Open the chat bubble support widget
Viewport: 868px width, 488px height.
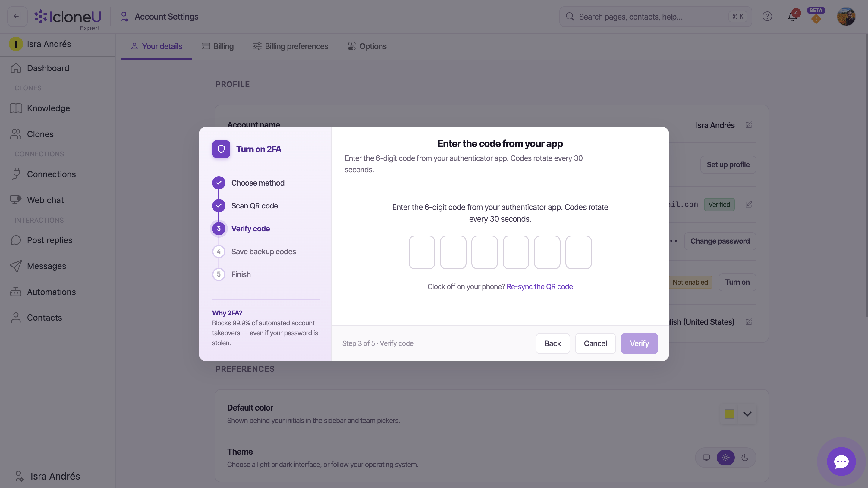(x=841, y=461)
